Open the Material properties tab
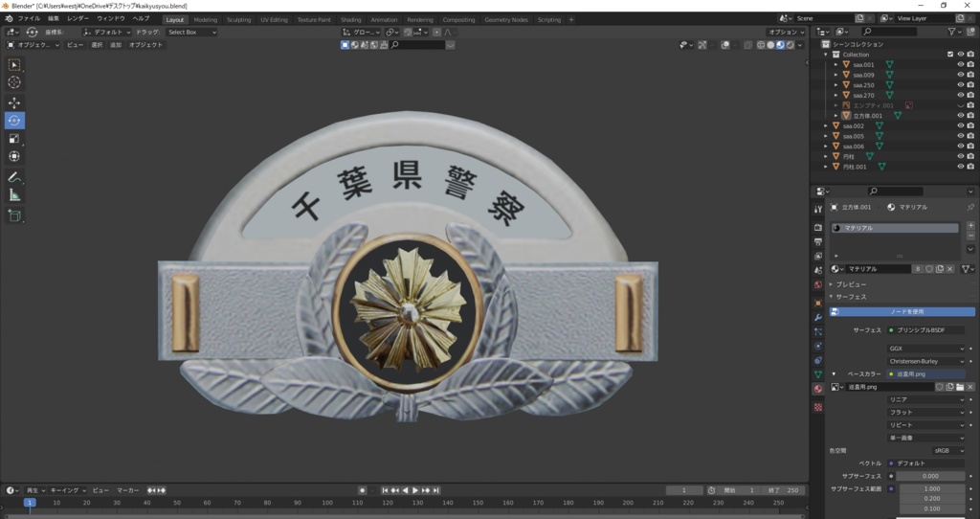 click(x=818, y=389)
